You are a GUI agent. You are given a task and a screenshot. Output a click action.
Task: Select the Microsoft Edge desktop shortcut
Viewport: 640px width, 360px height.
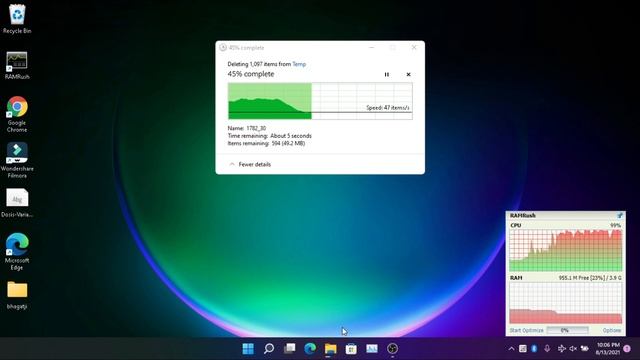[17, 252]
